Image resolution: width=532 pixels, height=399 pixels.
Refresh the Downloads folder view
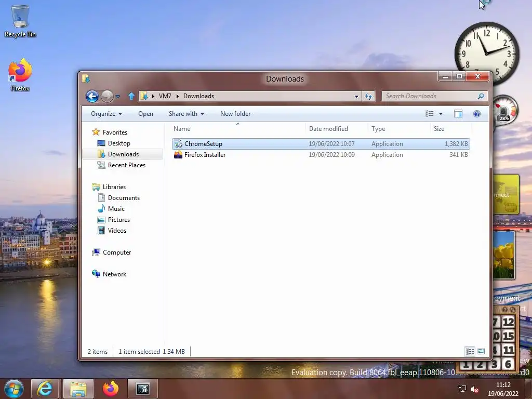pos(368,96)
